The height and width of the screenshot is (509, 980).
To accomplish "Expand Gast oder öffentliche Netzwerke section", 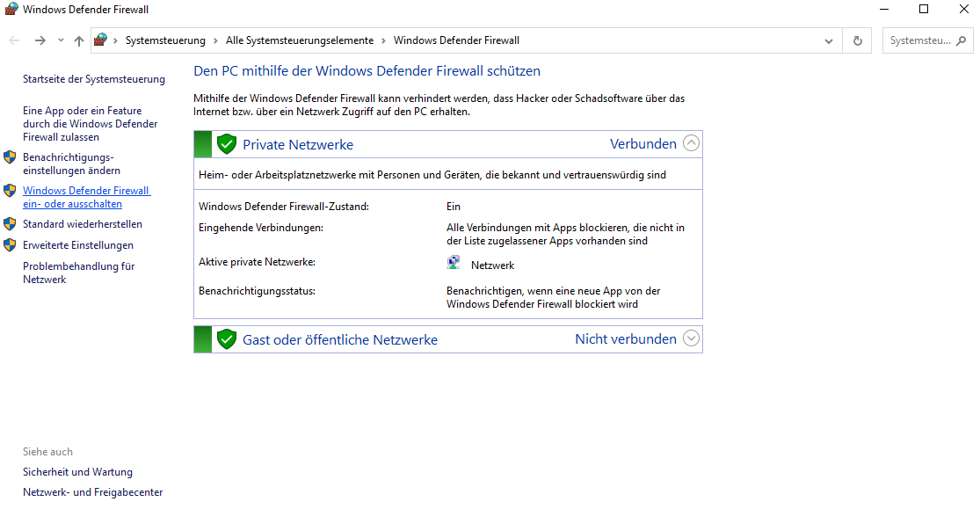I will pos(691,338).
